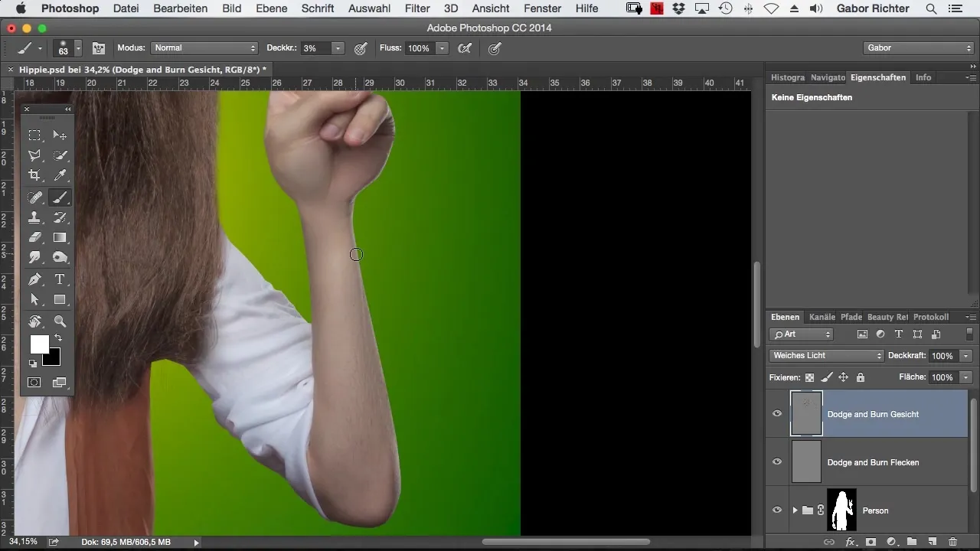Screen dimensions: 980x551
Task: Open the Fluss flow dropdown arrow
Action: pos(442,48)
